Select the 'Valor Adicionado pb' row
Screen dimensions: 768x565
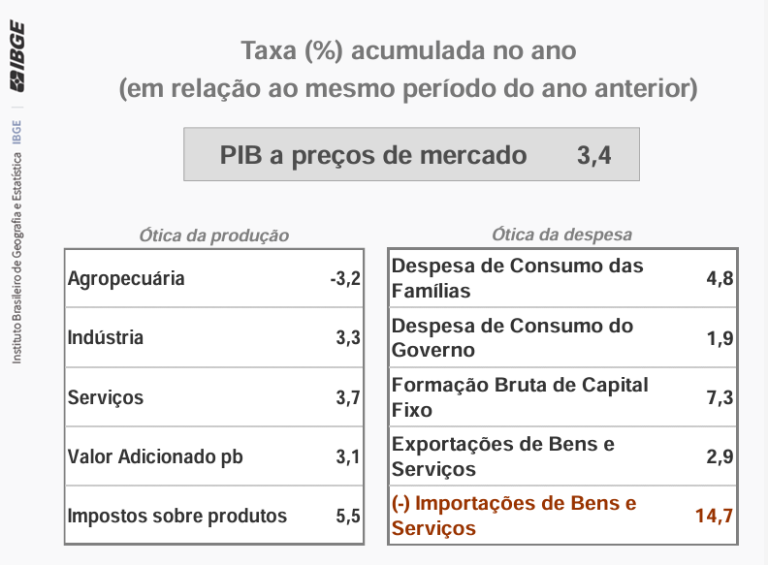tap(155, 457)
